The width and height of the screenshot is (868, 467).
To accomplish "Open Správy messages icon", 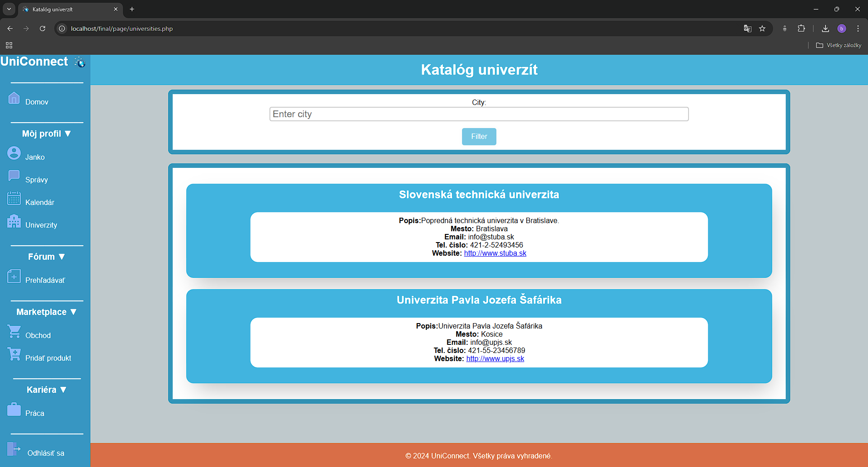I will tap(14, 176).
